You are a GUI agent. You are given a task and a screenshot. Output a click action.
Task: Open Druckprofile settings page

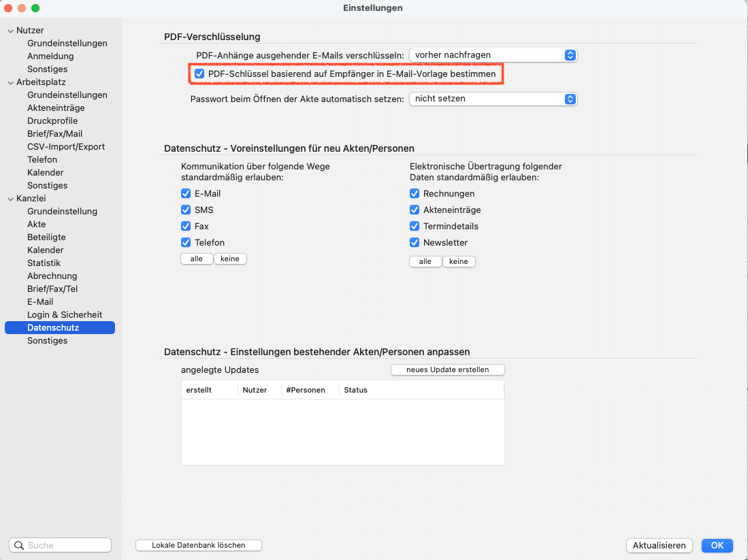(52, 121)
